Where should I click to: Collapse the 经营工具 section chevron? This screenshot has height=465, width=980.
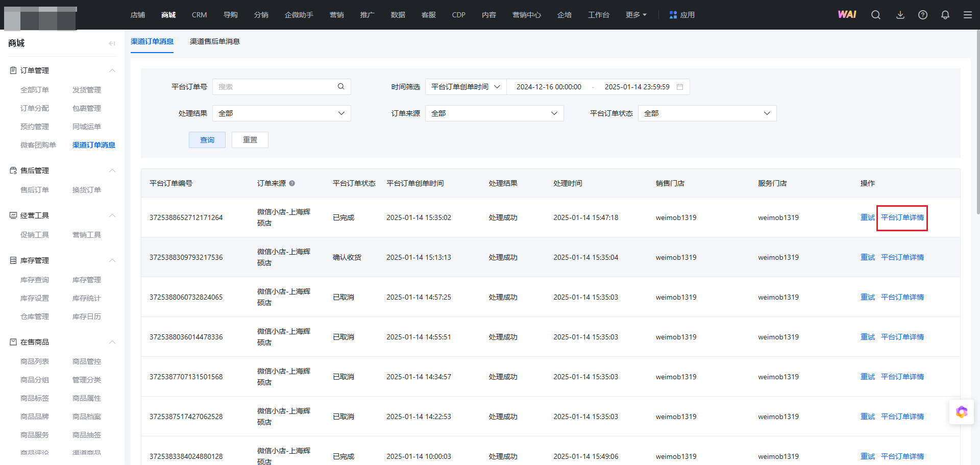[x=112, y=215]
